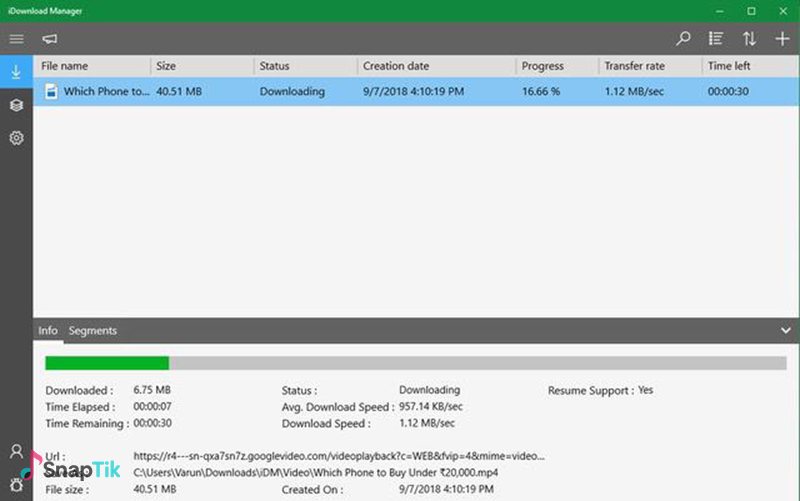Switch to the Segments tab
This screenshot has height=501, width=800.
pyautogui.click(x=93, y=331)
